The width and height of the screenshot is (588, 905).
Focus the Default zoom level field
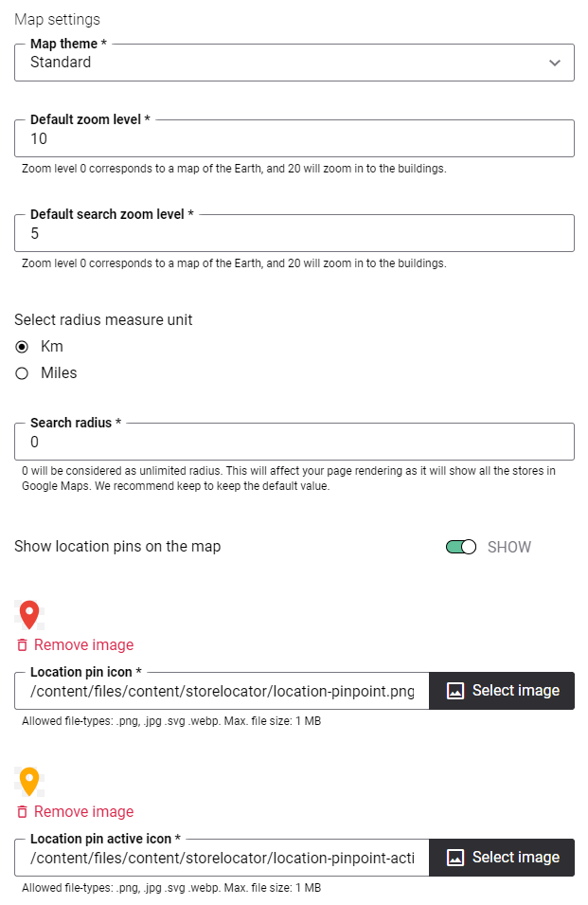(294, 138)
